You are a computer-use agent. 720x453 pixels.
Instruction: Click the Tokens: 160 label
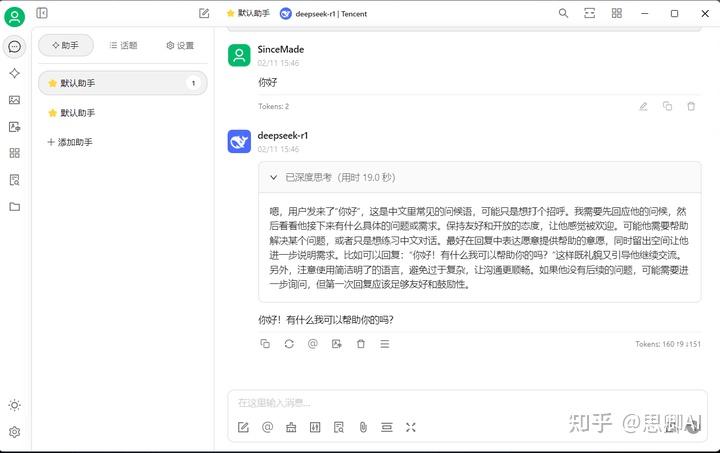pos(668,344)
